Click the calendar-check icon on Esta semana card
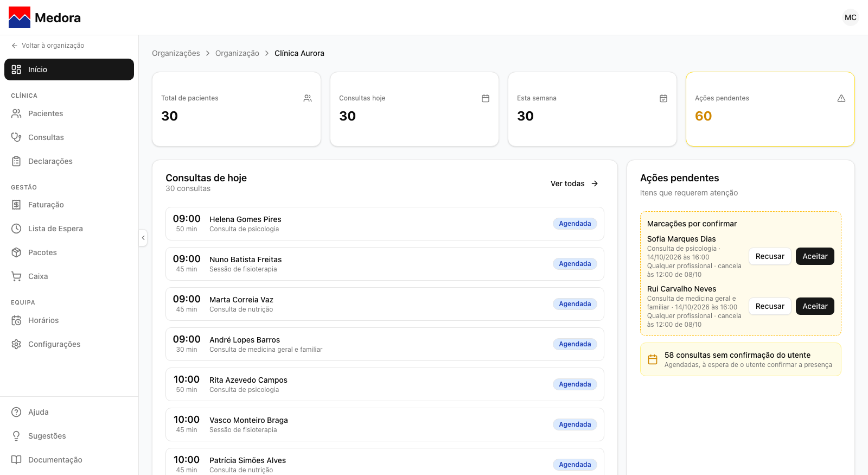The image size is (868, 475). coord(663,98)
